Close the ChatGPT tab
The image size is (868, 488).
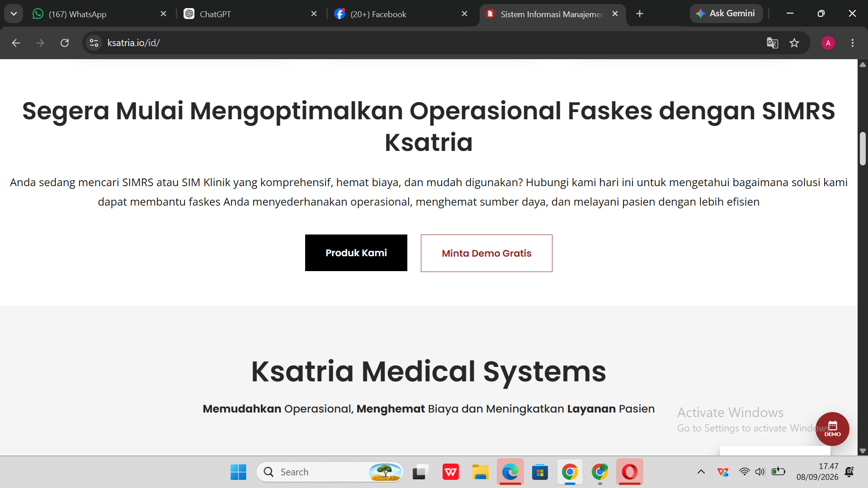(314, 14)
